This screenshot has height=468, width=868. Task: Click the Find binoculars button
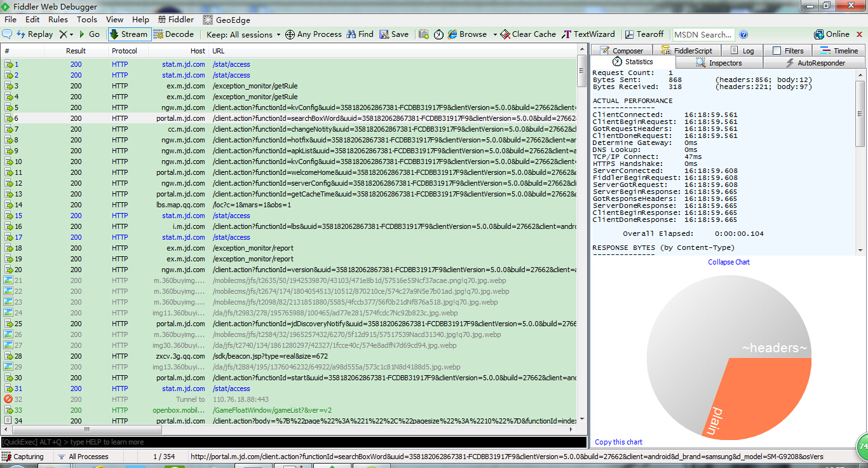(360, 34)
